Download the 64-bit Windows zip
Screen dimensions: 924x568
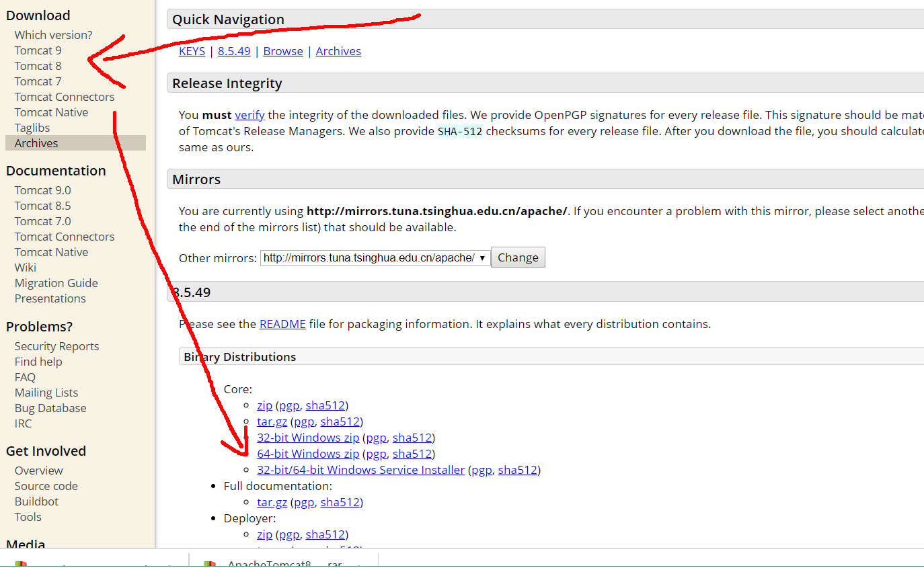pos(308,454)
